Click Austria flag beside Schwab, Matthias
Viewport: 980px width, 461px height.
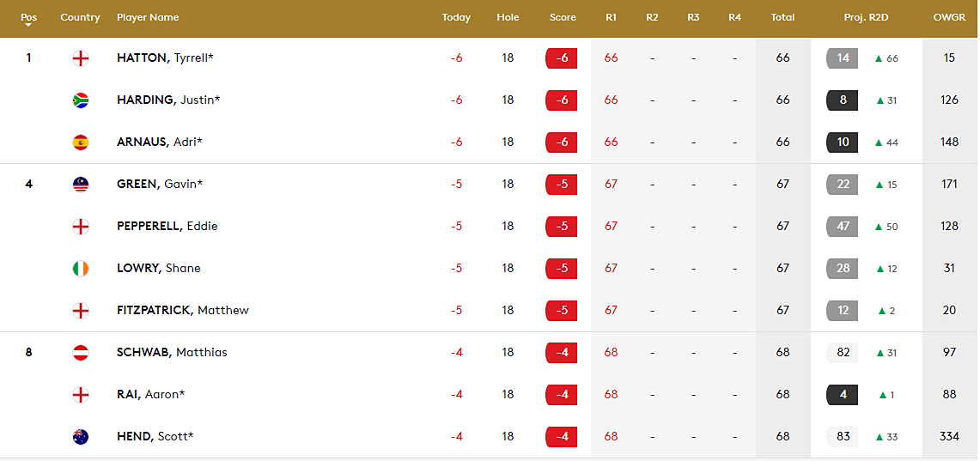pyautogui.click(x=81, y=353)
